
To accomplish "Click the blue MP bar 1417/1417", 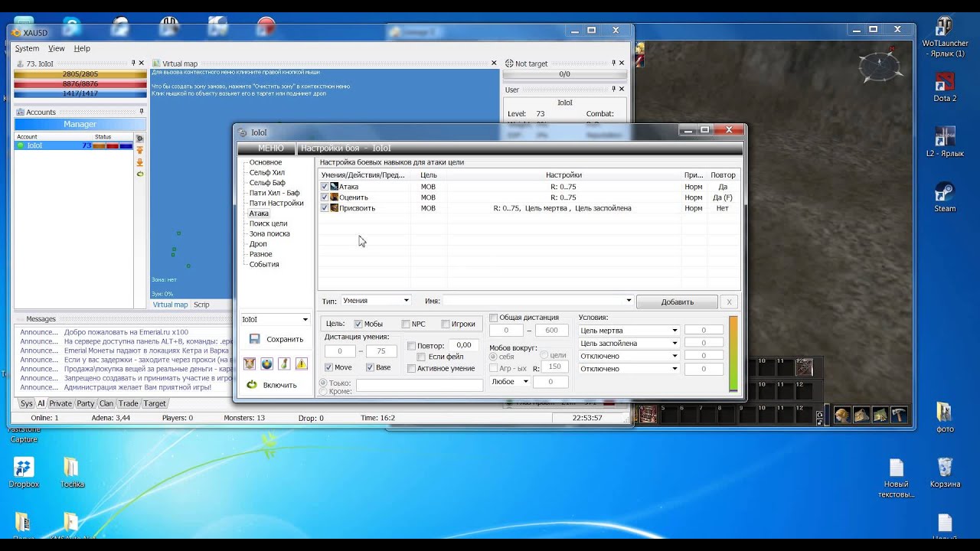I will coord(80,93).
